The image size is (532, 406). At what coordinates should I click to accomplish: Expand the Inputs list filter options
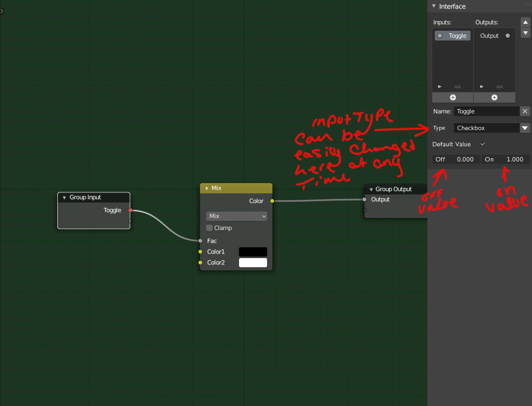(x=440, y=87)
